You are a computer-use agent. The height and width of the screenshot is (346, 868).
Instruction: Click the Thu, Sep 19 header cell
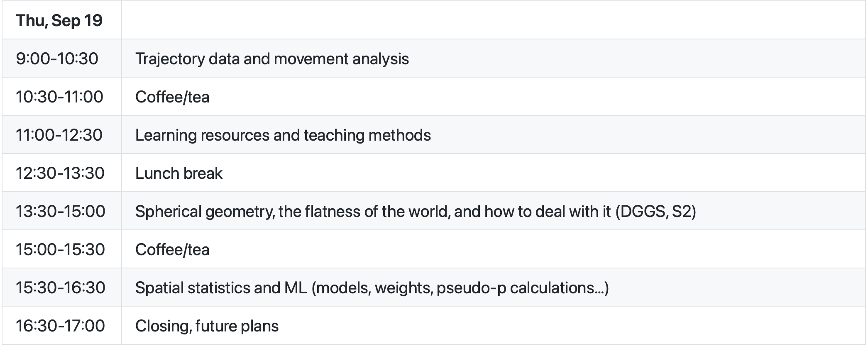point(59,21)
